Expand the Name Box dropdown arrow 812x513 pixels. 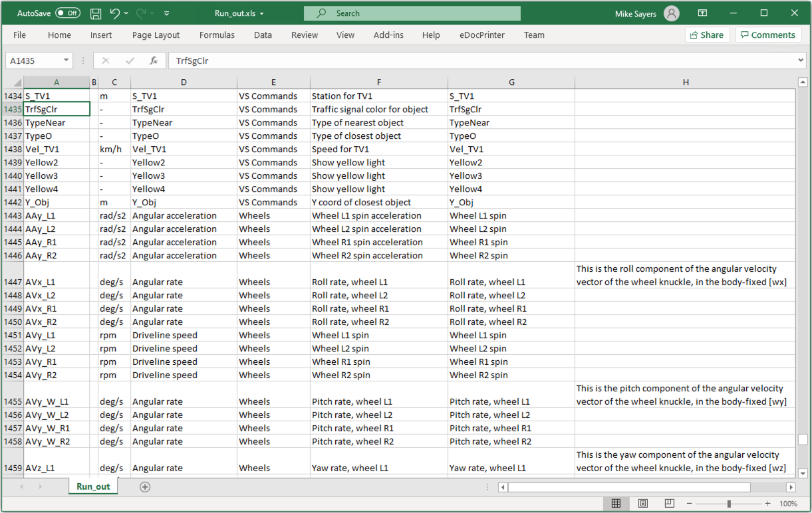(67, 60)
